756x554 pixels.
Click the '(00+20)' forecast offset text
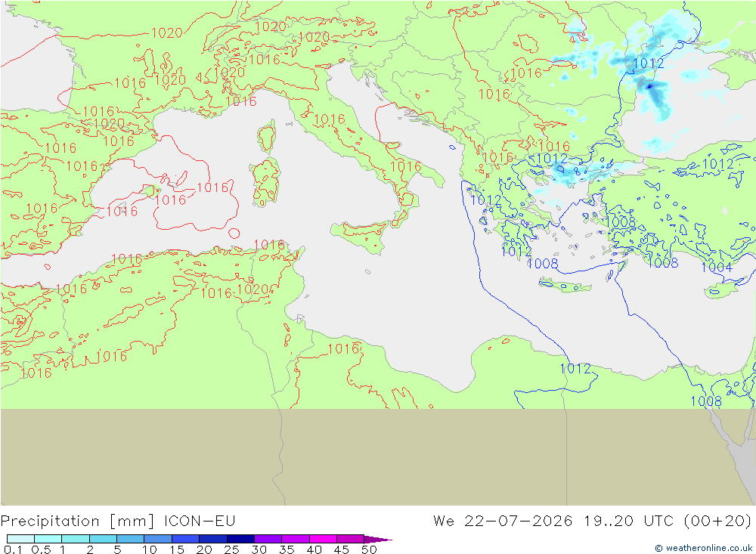pos(717,521)
